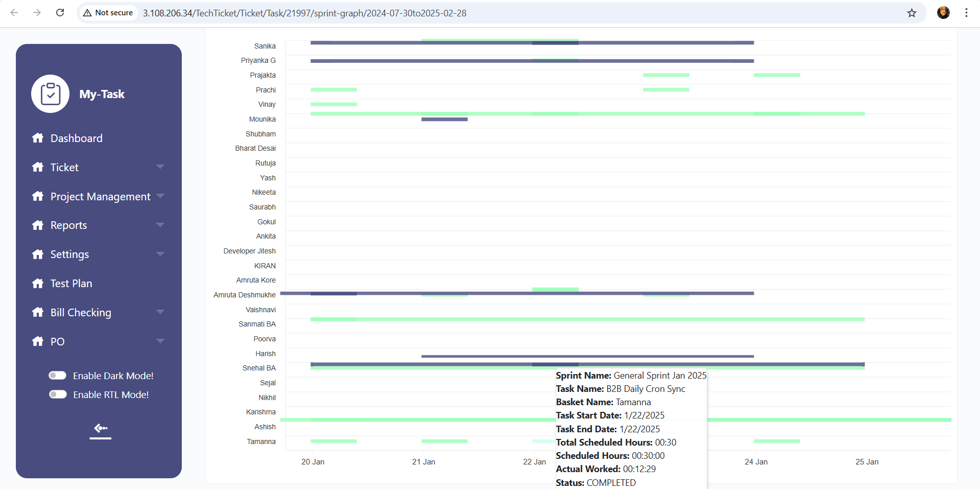This screenshot has width=980, height=489.
Task: Expand the Bill Checking submenu arrow
Action: [160, 312]
